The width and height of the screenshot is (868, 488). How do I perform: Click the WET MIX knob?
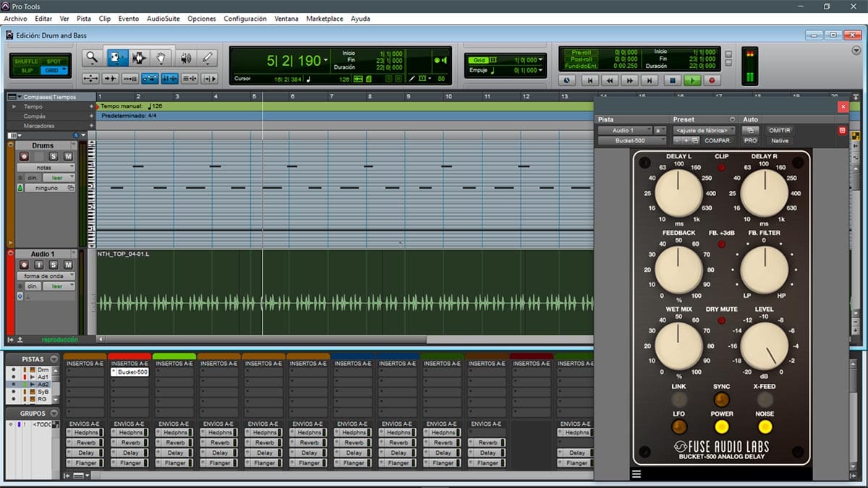click(x=678, y=346)
